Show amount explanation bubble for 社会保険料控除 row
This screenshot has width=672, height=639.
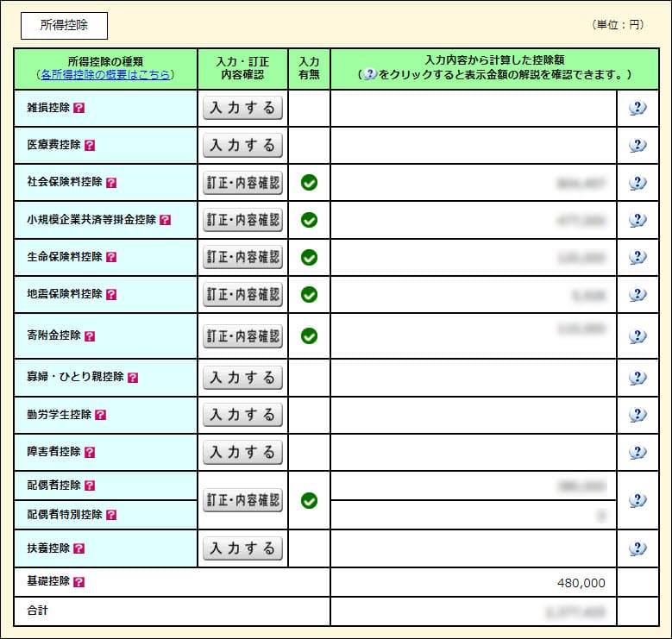(637, 183)
